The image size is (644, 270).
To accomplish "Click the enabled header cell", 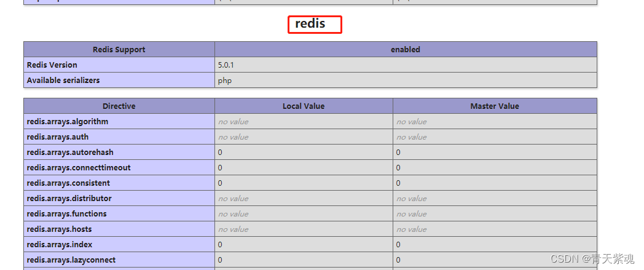I will 406,49.
